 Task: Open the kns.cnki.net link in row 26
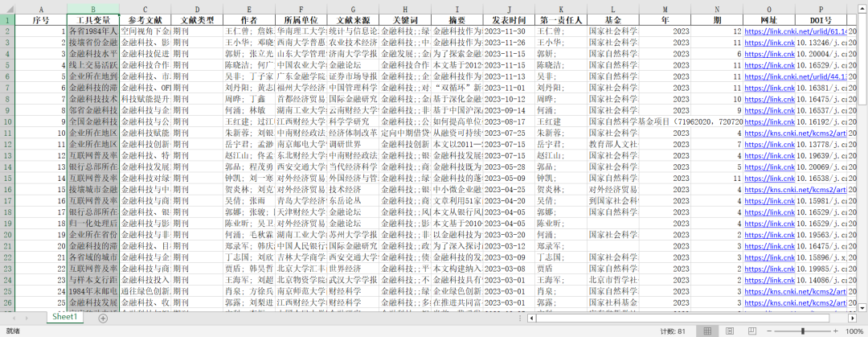tap(796, 302)
